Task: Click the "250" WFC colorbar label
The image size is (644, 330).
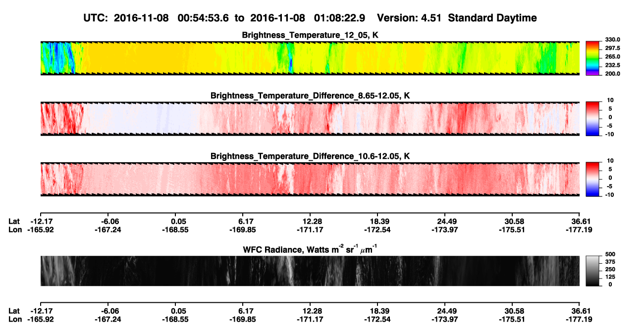Action: (x=610, y=270)
